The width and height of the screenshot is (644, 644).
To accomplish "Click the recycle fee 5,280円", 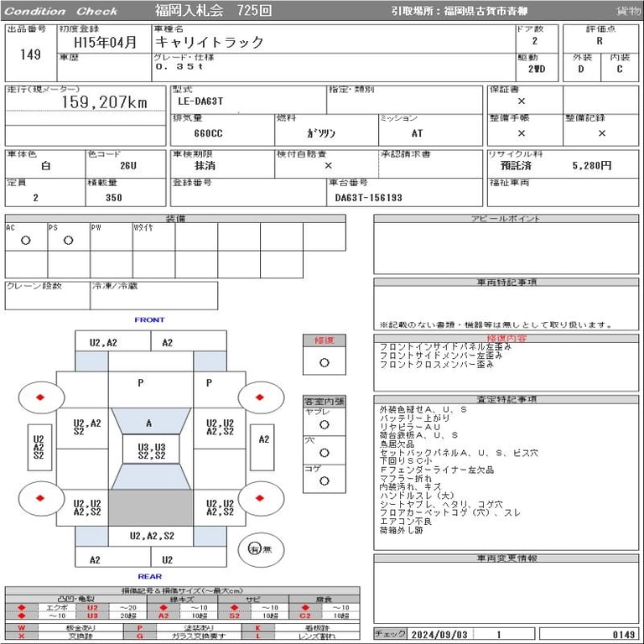I will [592, 165].
